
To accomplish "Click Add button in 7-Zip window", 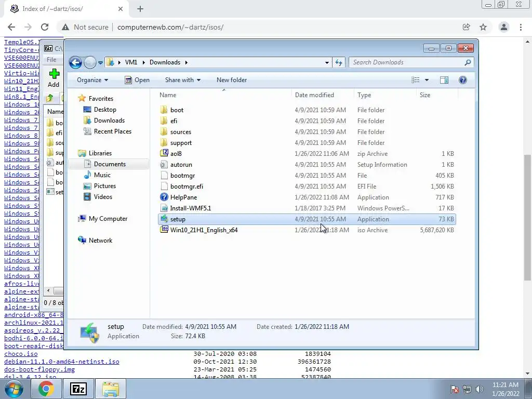I will point(54,78).
